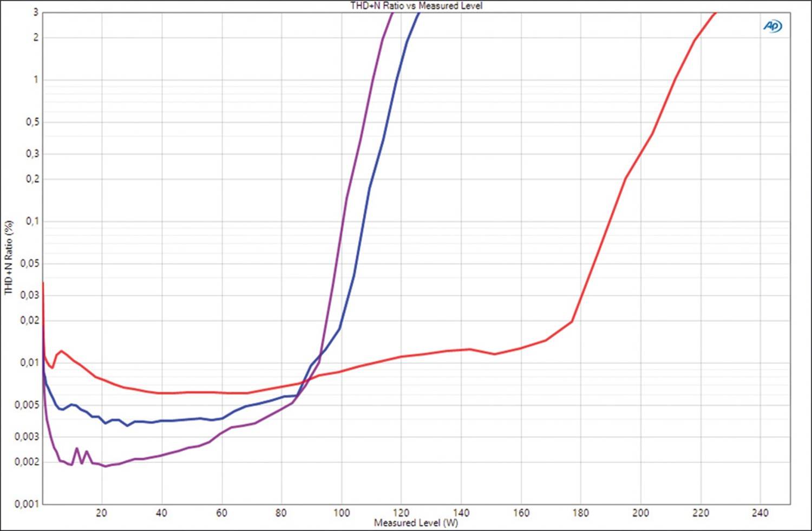Image resolution: width=812 pixels, height=531 pixels.
Task: Click the '1' tick label on y-axis
Action: click(36, 80)
